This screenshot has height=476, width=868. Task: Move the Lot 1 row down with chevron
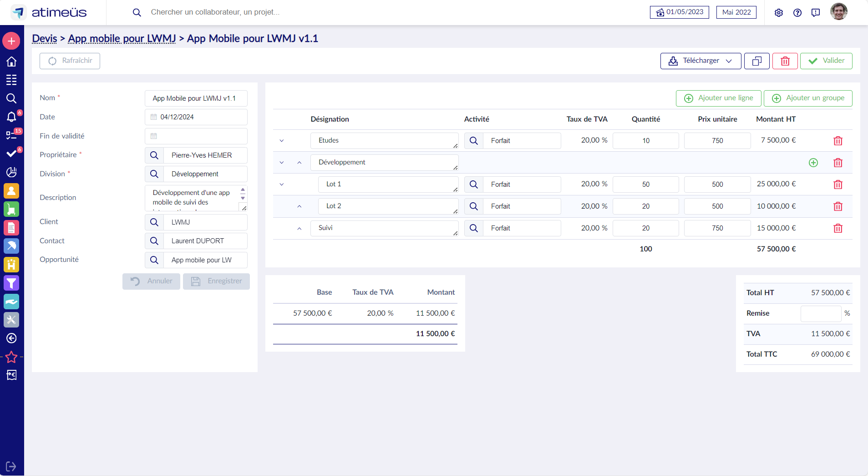[x=282, y=184]
